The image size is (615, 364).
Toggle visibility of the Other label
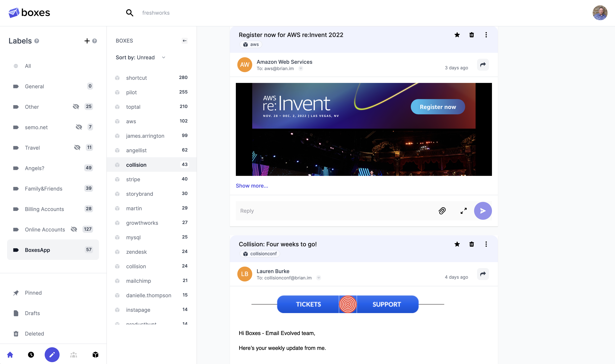(76, 107)
